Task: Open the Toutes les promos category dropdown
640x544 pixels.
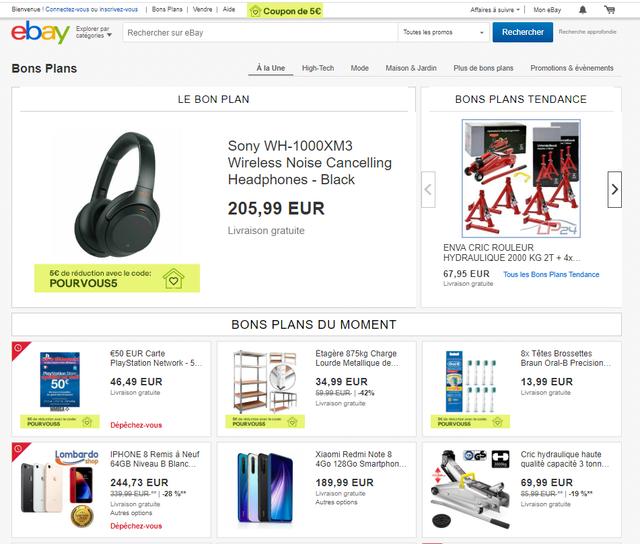Action: tap(444, 32)
